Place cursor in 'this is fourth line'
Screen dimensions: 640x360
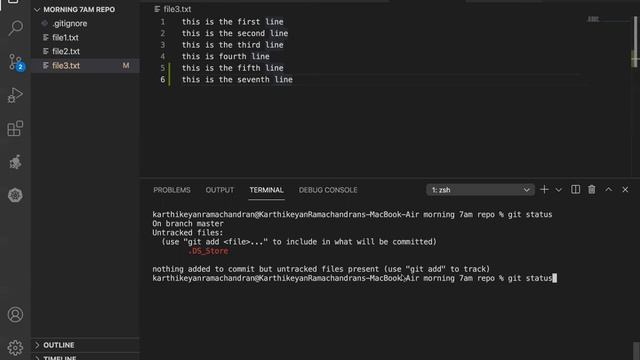pos(226,57)
